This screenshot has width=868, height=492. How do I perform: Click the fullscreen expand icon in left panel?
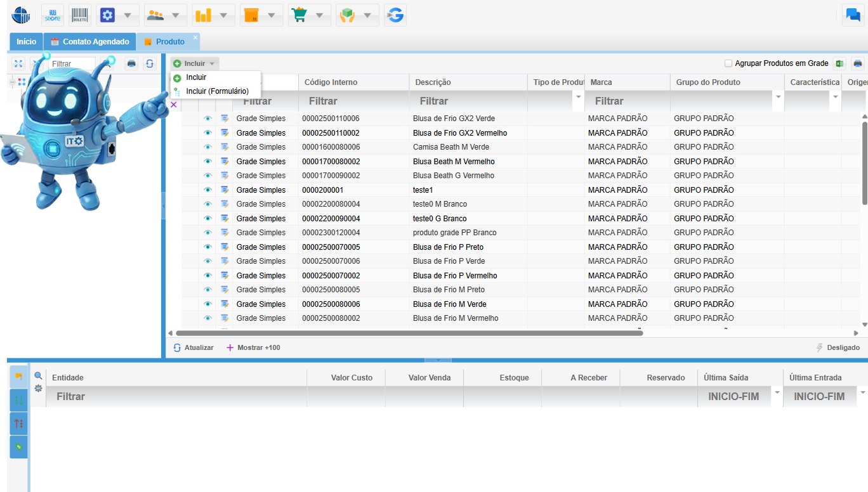click(x=18, y=63)
